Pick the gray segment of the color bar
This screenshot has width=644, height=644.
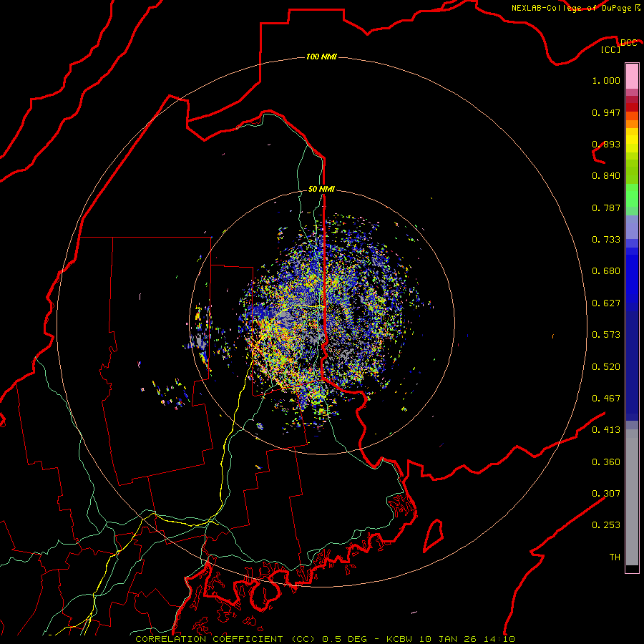pos(632,497)
